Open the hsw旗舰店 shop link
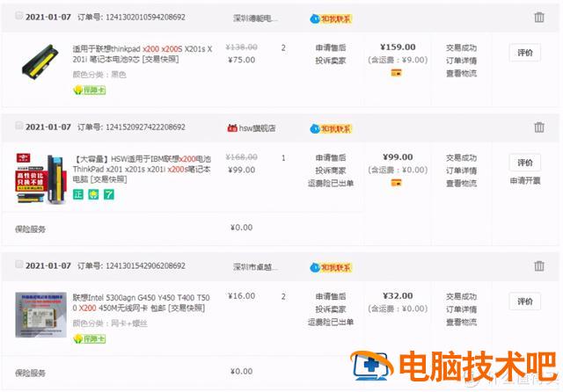This screenshot has width=563, height=392. point(257,128)
